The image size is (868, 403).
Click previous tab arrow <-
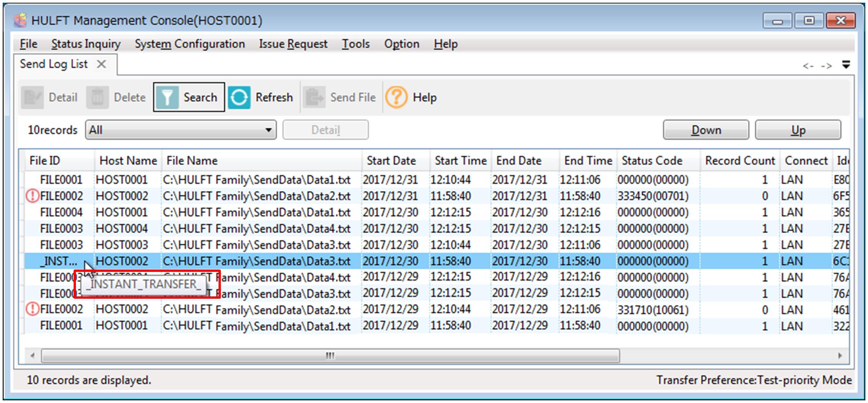click(808, 66)
